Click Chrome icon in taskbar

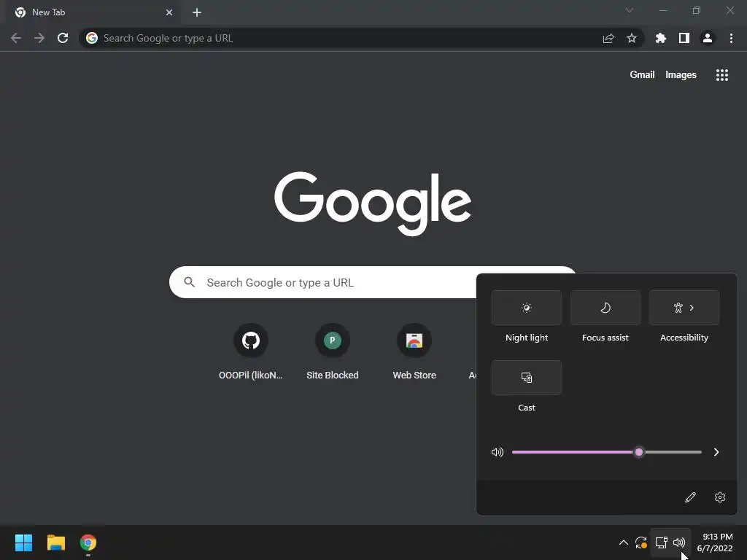click(88, 542)
